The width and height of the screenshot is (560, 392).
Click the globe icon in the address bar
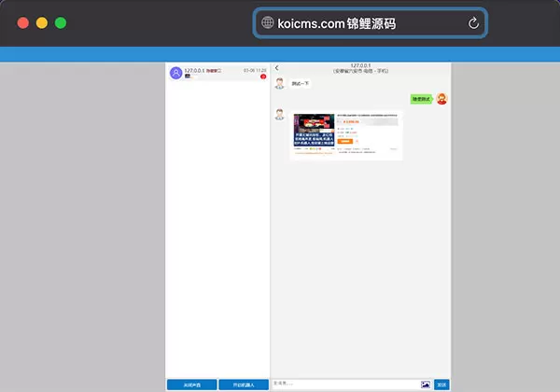[x=267, y=22]
